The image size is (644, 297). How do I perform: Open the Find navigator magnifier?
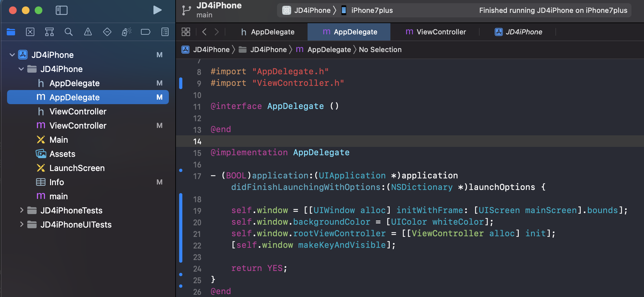(x=69, y=32)
